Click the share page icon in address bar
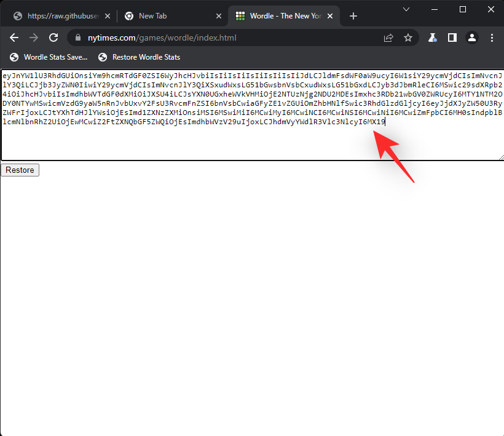Image resolution: width=504 pixels, height=436 pixels. point(388,38)
